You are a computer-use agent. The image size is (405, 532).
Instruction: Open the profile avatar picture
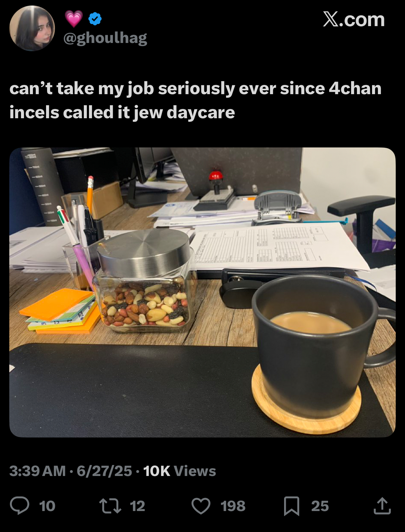[32, 28]
